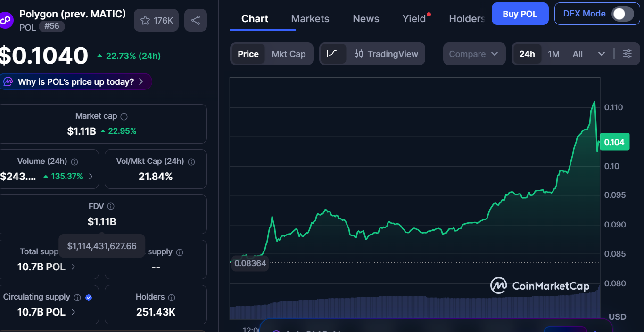Click the FDV info icon
The image size is (644, 332).
pos(111,206)
